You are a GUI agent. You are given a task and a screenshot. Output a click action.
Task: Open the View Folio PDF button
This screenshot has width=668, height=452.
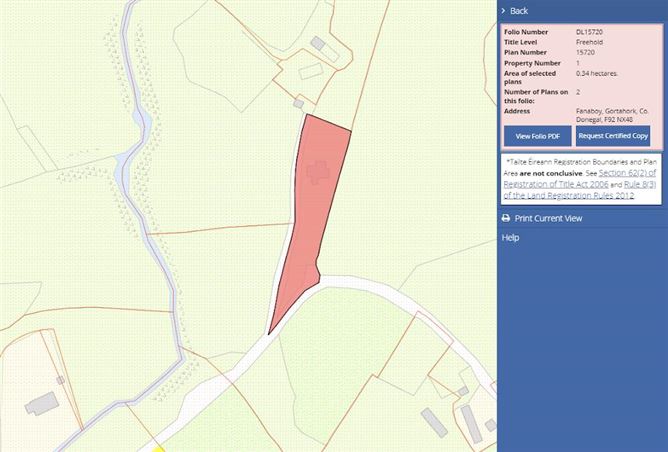point(538,136)
